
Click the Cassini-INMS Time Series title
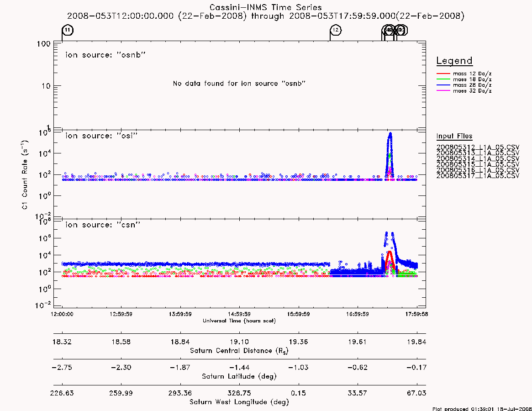point(266,7)
